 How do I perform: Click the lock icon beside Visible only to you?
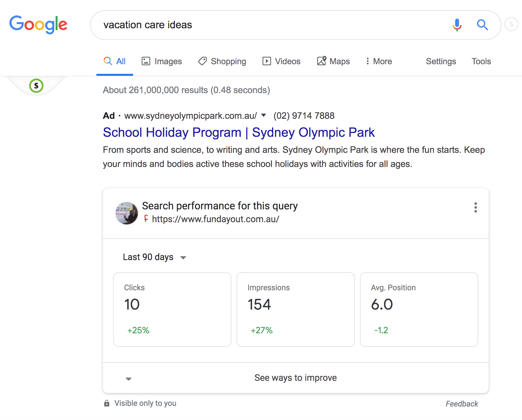click(107, 403)
